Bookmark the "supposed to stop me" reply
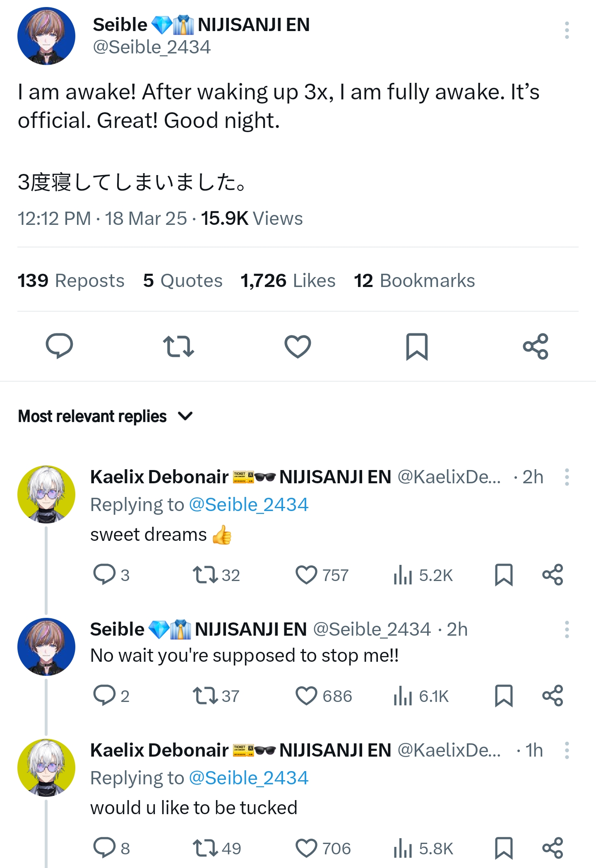This screenshot has width=596, height=868. (x=504, y=696)
